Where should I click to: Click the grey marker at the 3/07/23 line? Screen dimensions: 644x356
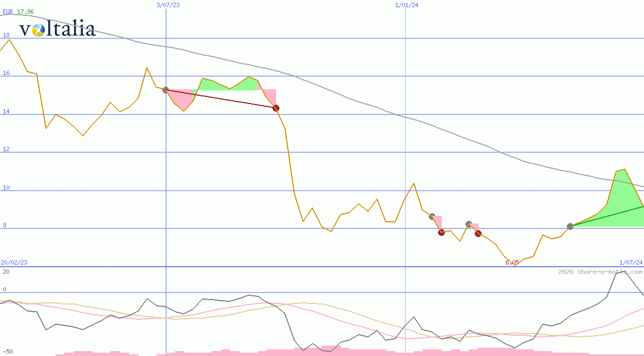[166, 90]
